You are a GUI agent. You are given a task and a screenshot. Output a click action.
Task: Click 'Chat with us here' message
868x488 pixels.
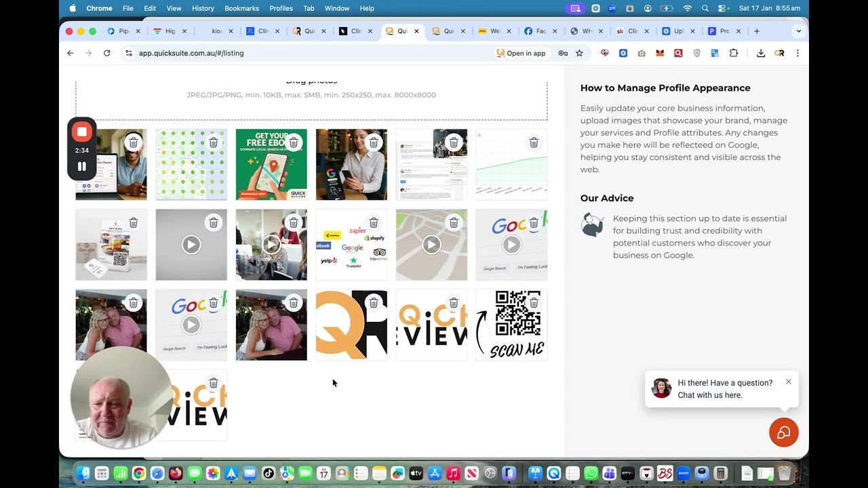[x=710, y=395]
